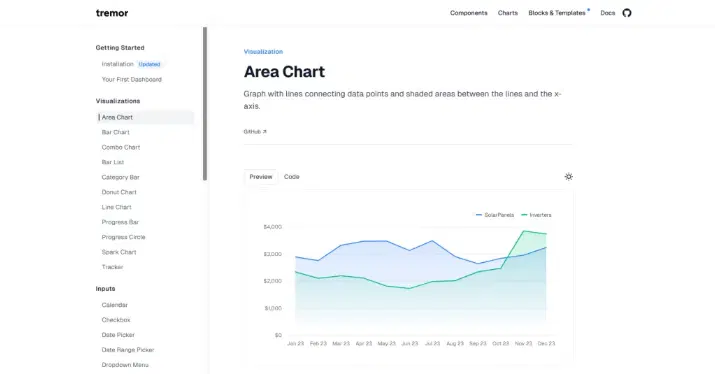Follow the GitHub link under description
Image resolution: width=715 pixels, height=374 pixels.
255,131
